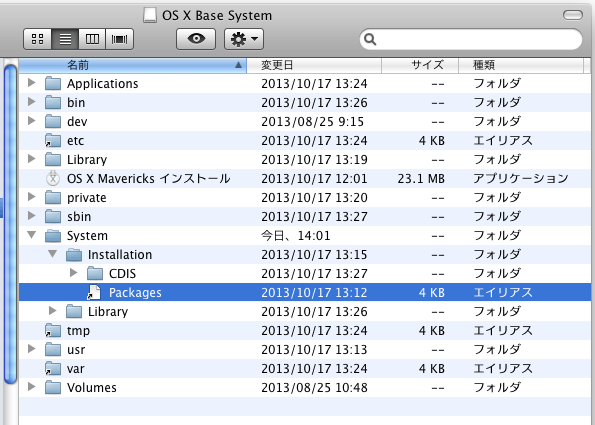
Task: Select the tmp alias folder icon
Action: click(x=53, y=330)
